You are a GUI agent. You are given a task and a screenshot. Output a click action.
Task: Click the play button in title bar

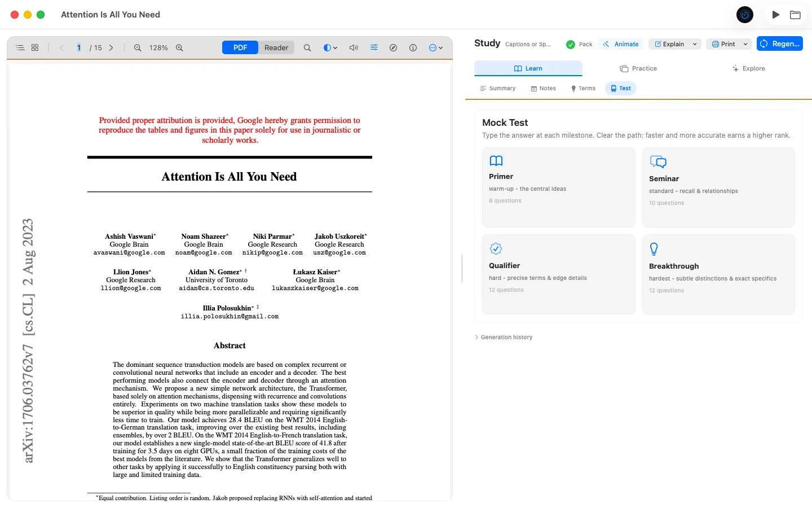click(x=776, y=15)
